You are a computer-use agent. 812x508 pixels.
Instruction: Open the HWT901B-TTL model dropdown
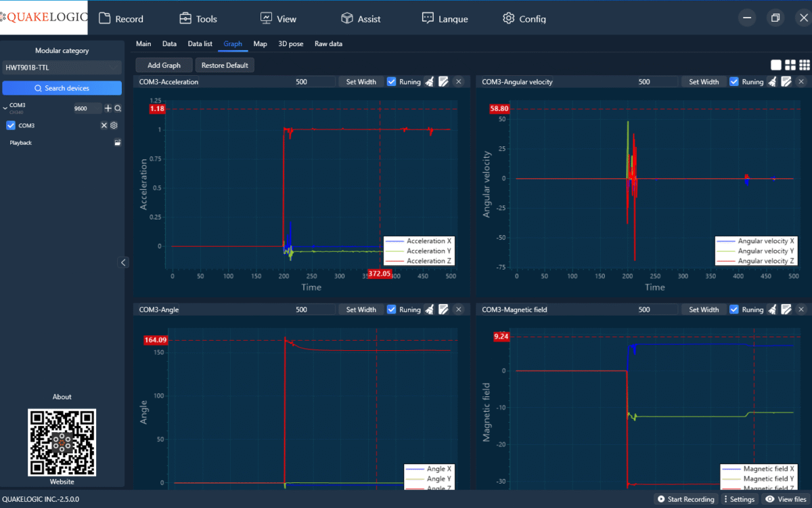[62, 68]
